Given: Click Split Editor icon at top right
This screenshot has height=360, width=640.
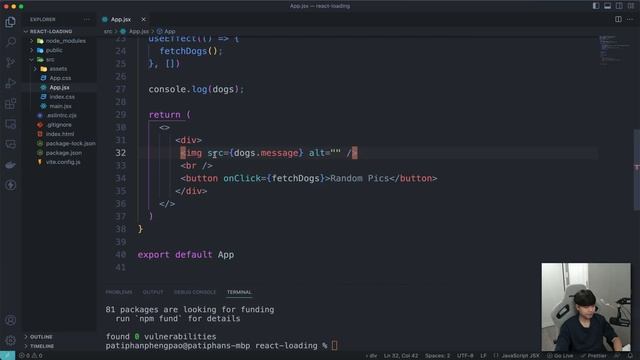Looking at the screenshot, I should pyautogui.click(x=618, y=19).
